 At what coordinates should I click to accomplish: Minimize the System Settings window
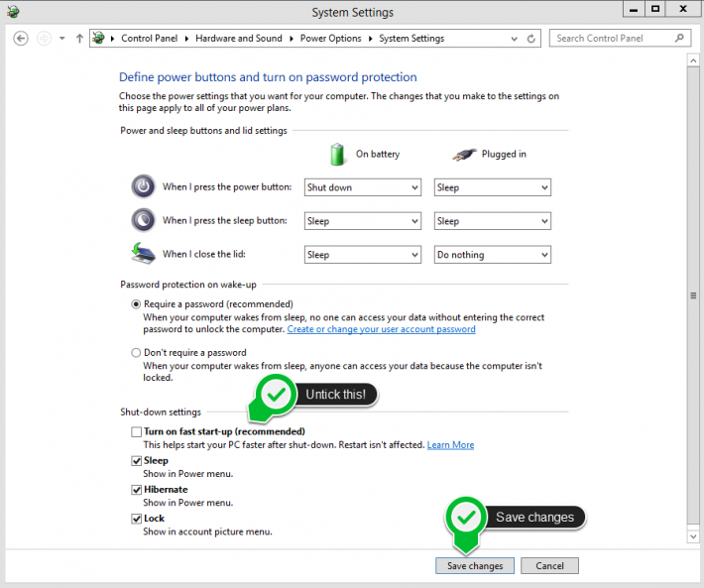point(634,9)
